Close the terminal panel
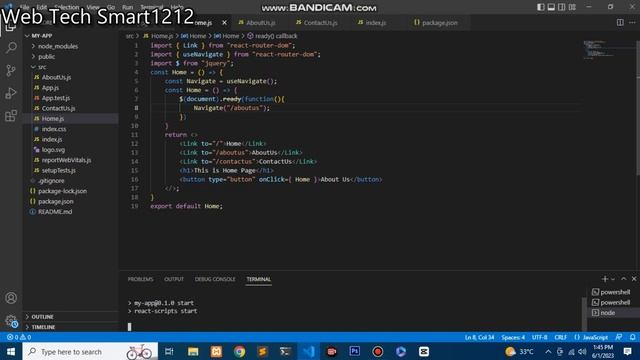The image size is (640, 360). click(x=634, y=279)
